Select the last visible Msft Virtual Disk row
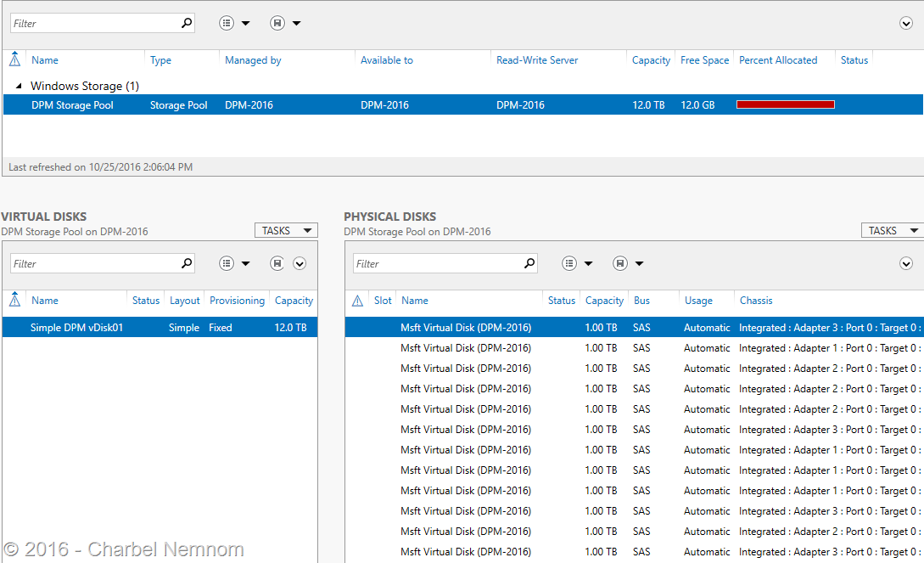 point(634,552)
